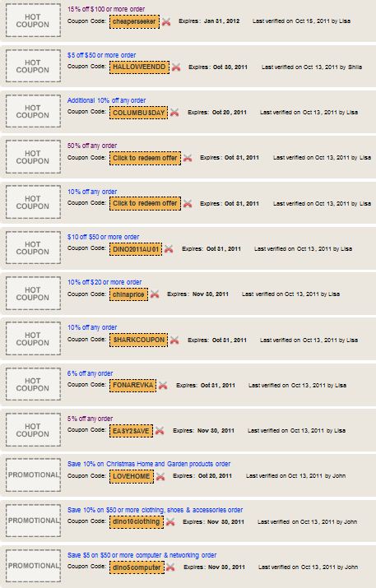Screen dimensions: 376x588
Task: Click scissors icon next to EASY2SAVE
Action: point(160,430)
